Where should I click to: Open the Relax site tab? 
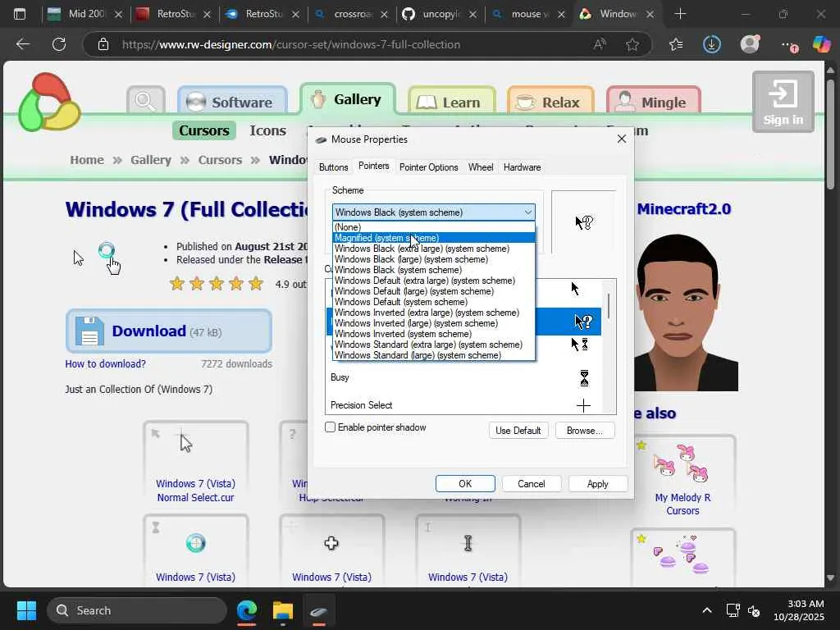[550, 101]
